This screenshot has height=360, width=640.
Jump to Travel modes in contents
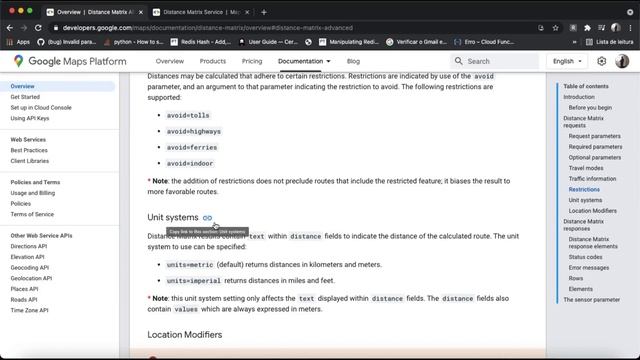pos(586,168)
